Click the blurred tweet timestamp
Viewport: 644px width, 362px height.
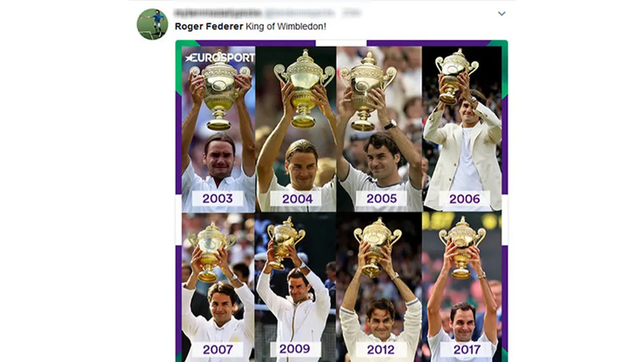pos(352,13)
